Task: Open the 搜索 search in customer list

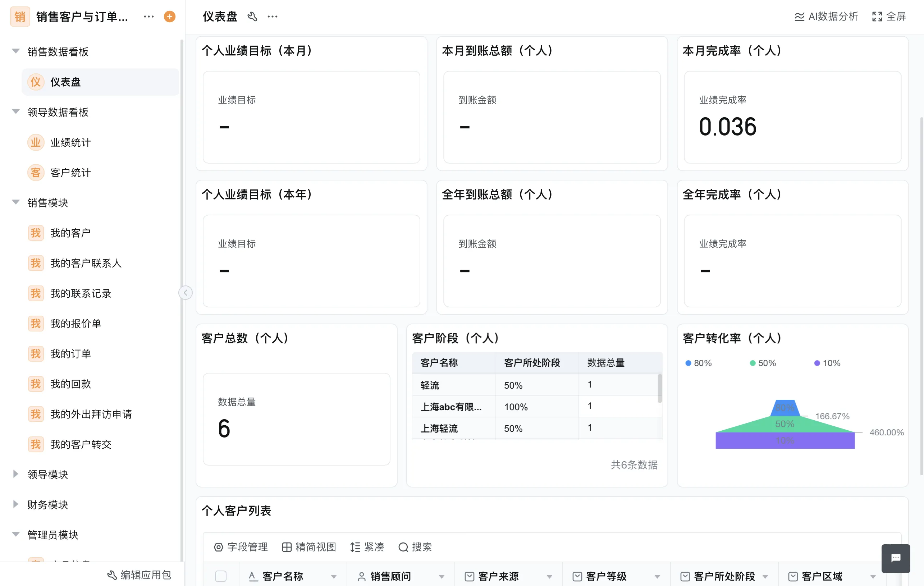Action: tap(416, 547)
